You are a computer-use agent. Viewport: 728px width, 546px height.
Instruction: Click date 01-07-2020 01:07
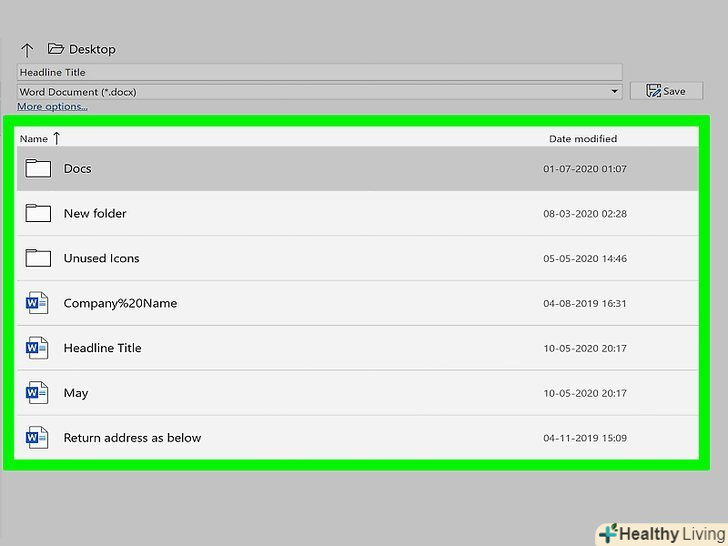pyautogui.click(x=585, y=169)
